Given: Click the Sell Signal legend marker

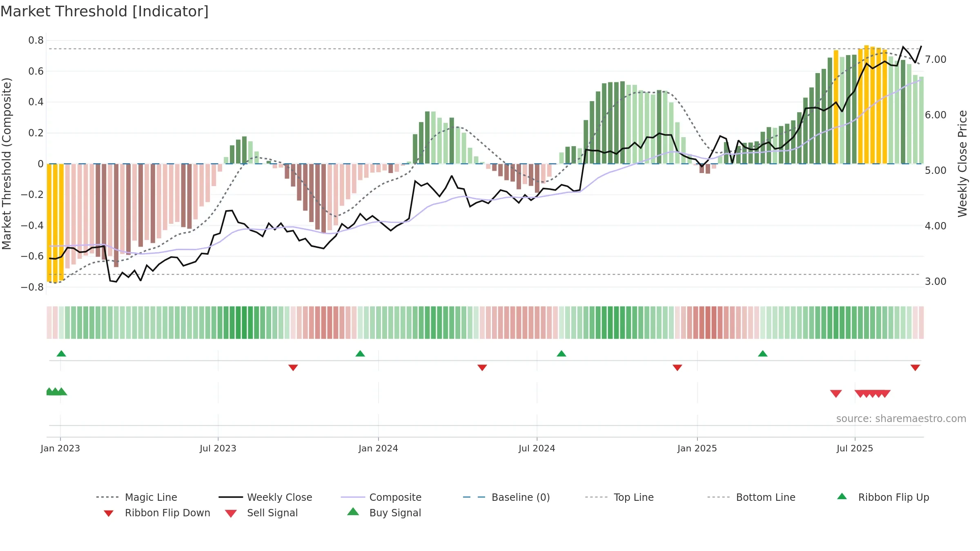Looking at the screenshot, I should pos(231,513).
